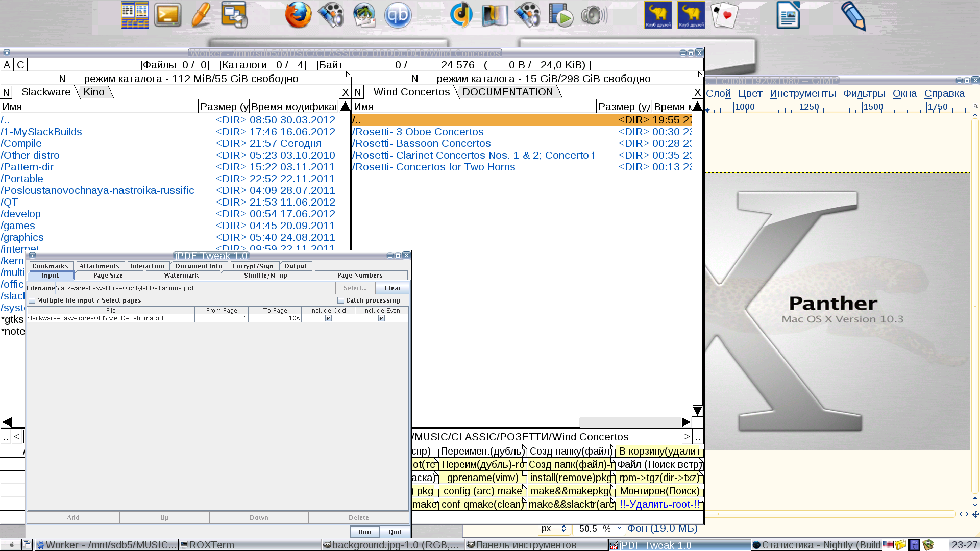Switch to the Kino tab in left panel
The width and height of the screenshot is (980, 551).
pyautogui.click(x=94, y=92)
